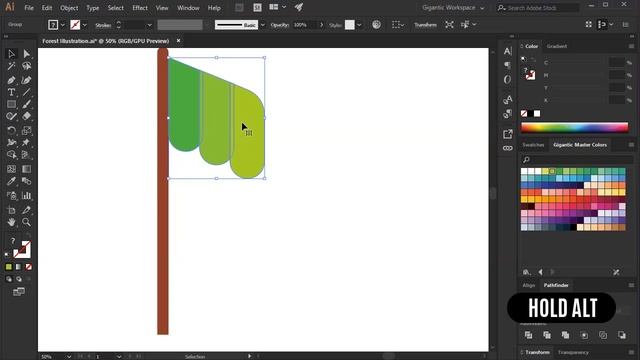Pick the Magic Wand tool
This screenshot has width=640, height=360.
click(x=11, y=66)
